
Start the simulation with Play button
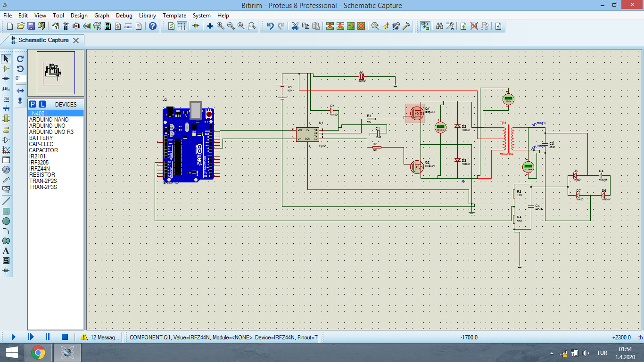13,337
